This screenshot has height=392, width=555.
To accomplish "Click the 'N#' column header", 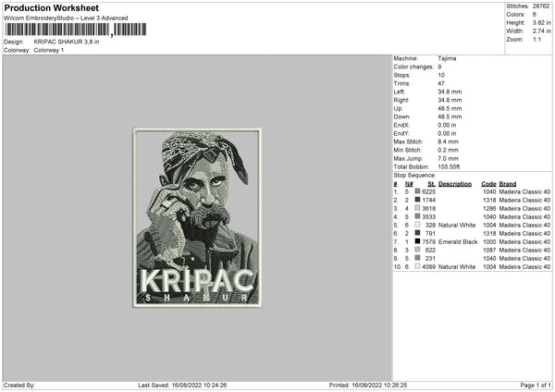I will click(x=409, y=184).
